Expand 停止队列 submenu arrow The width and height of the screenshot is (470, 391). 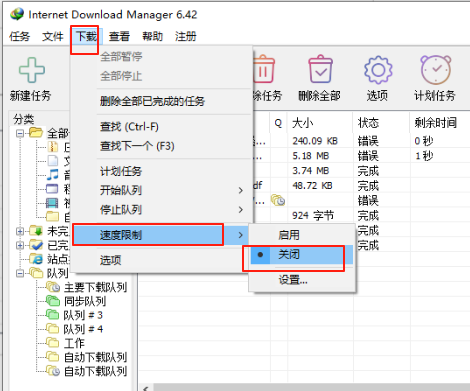coord(241,210)
